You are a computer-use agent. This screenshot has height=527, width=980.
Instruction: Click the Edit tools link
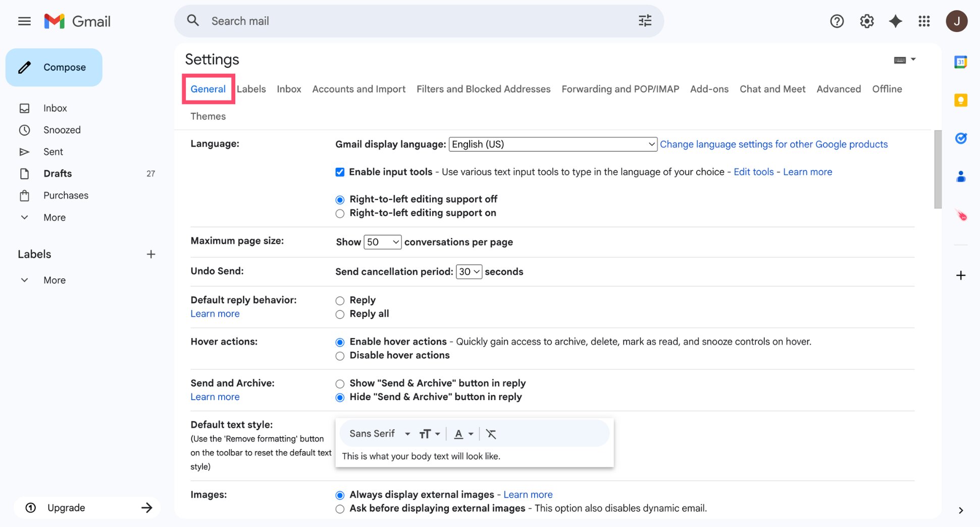(x=753, y=172)
